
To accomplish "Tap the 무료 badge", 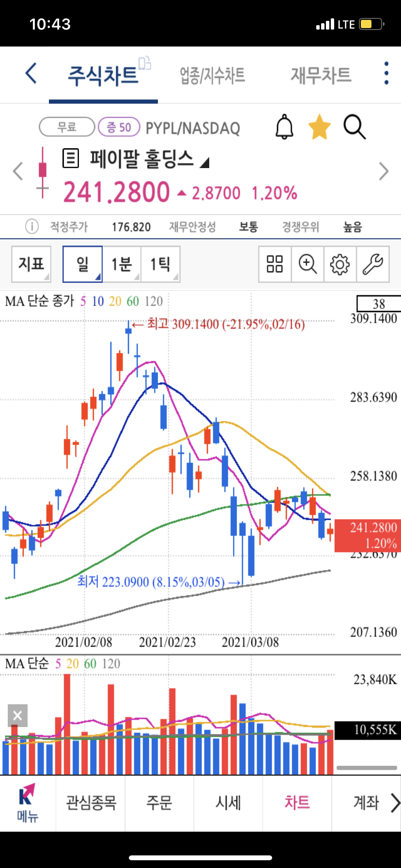I will [67, 127].
